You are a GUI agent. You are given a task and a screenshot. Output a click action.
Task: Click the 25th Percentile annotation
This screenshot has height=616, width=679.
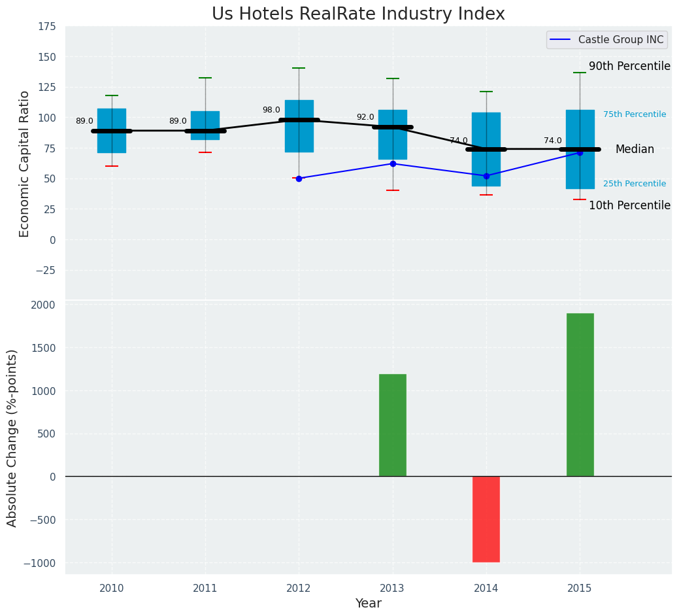click(634, 184)
